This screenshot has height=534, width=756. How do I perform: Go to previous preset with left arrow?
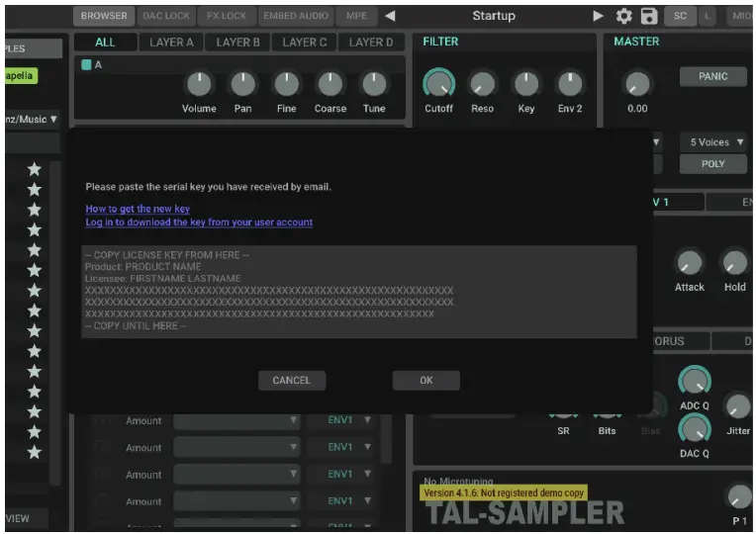click(x=390, y=16)
